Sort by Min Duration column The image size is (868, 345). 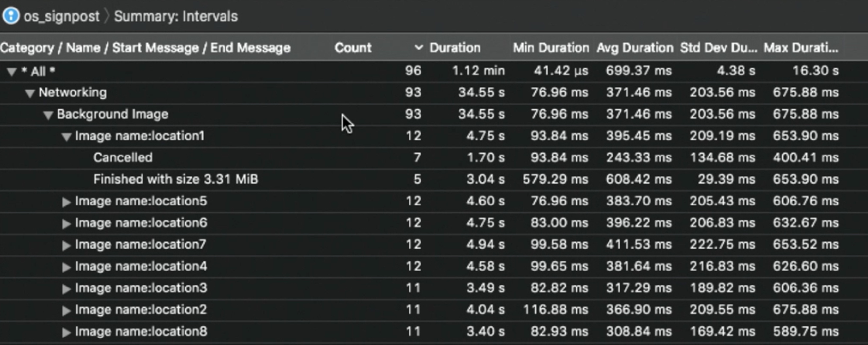pos(551,48)
